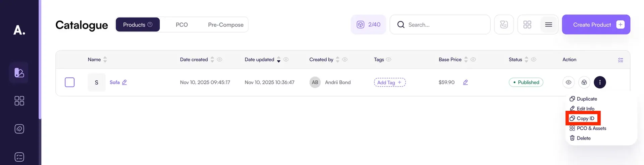Screen dimensions: 644x165
Task: Open the top sidebar catalogue icon
Action: pos(19,72)
